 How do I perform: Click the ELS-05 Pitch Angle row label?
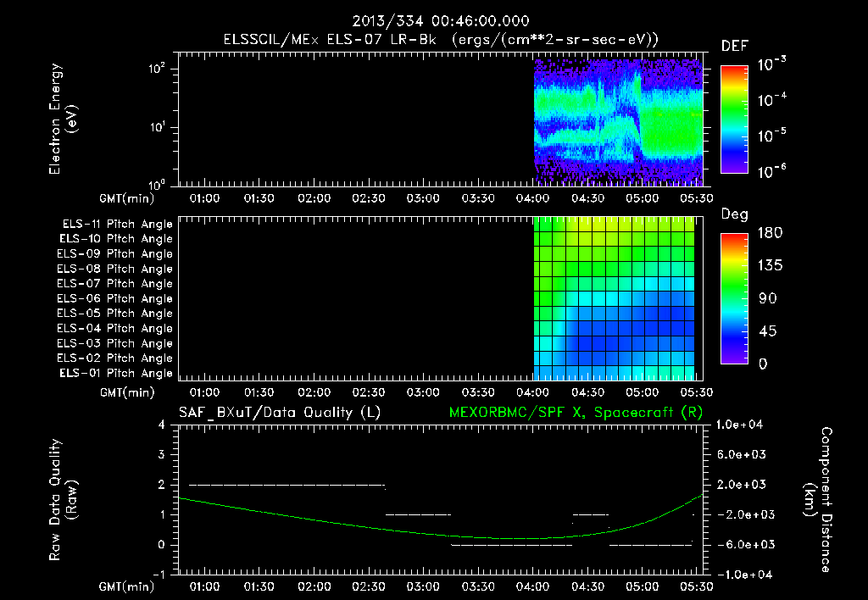click(x=114, y=314)
